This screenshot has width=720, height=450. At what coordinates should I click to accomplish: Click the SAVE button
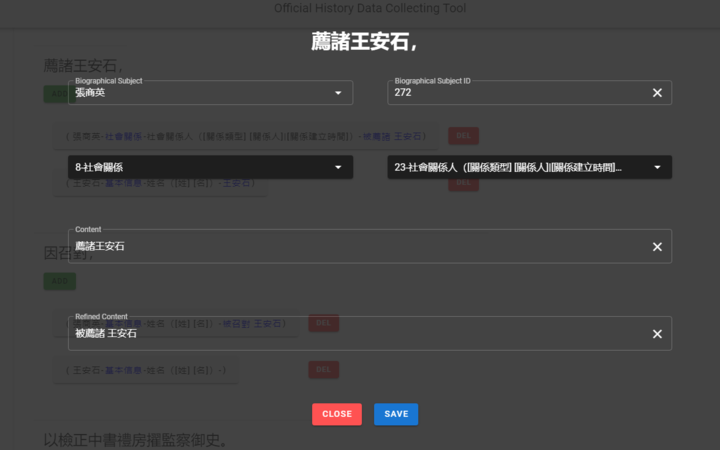[396, 414]
